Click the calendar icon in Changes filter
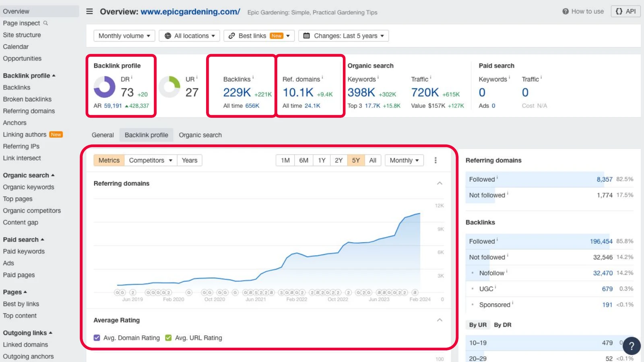The width and height of the screenshot is (644, 362). pos(306,36)
